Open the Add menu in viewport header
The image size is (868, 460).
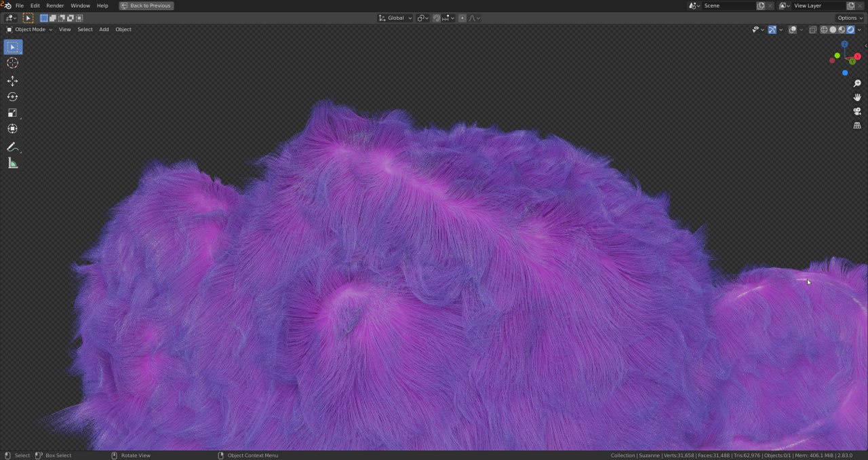pyautogui.click(x=104, y=30)
